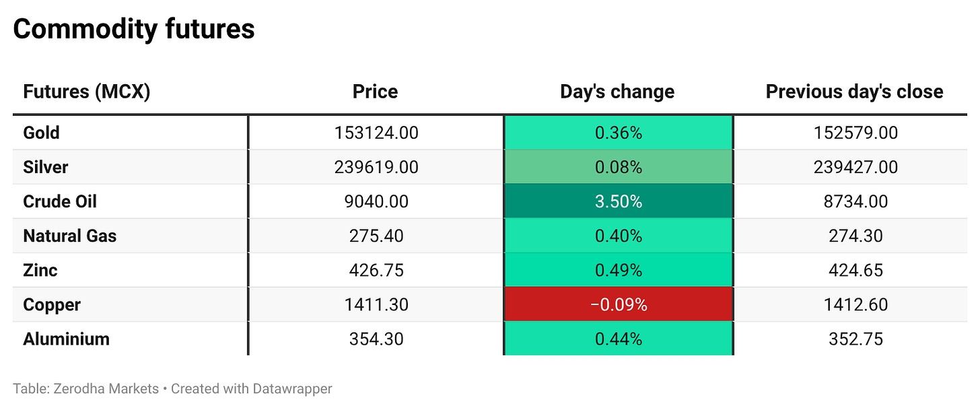Click the Aluminium 0.44% change cell
This screenshot has height=410, width=980.
(x=619, y=339)
